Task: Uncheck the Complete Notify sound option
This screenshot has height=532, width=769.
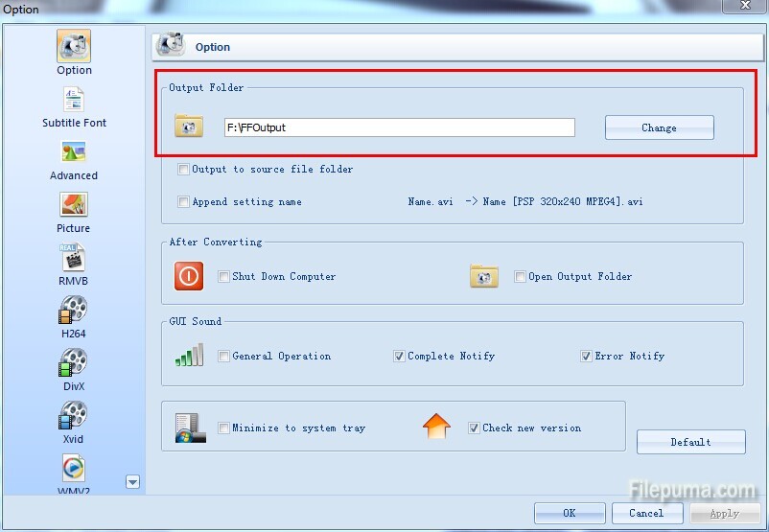Action: [399, 357]
